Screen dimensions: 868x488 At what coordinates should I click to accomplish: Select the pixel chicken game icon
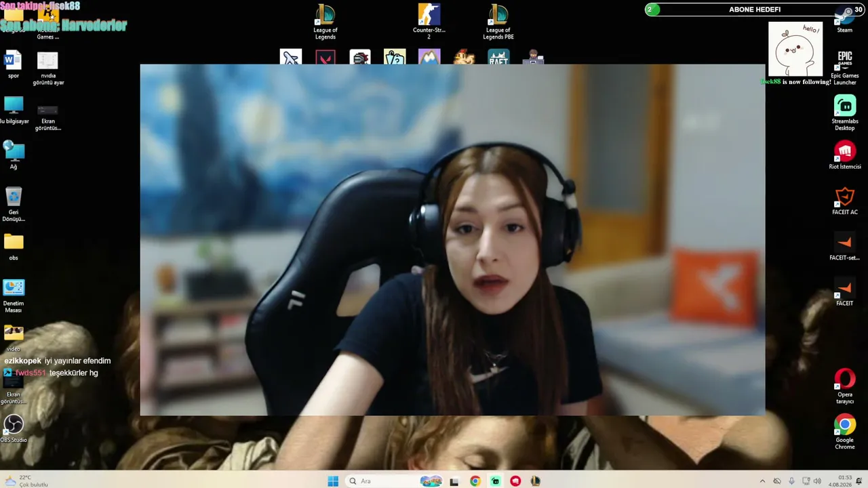[464, 57]
